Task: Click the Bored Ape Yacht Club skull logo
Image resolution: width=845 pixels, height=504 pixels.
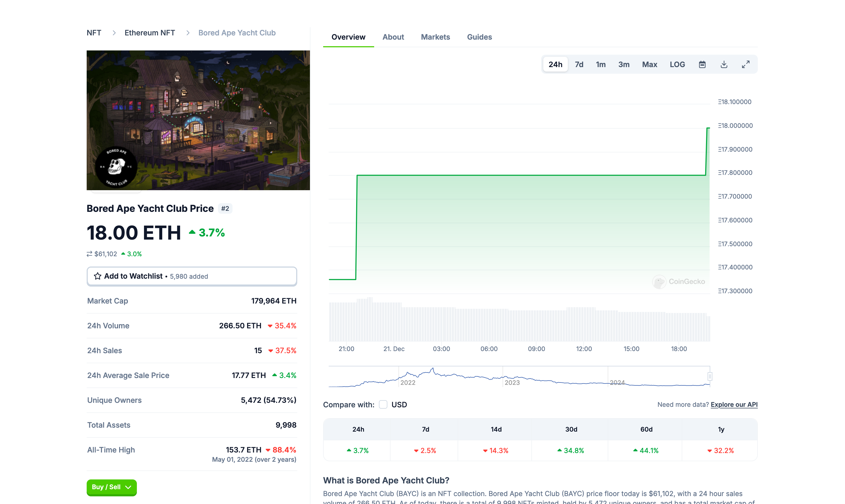Action: point(116,167)
